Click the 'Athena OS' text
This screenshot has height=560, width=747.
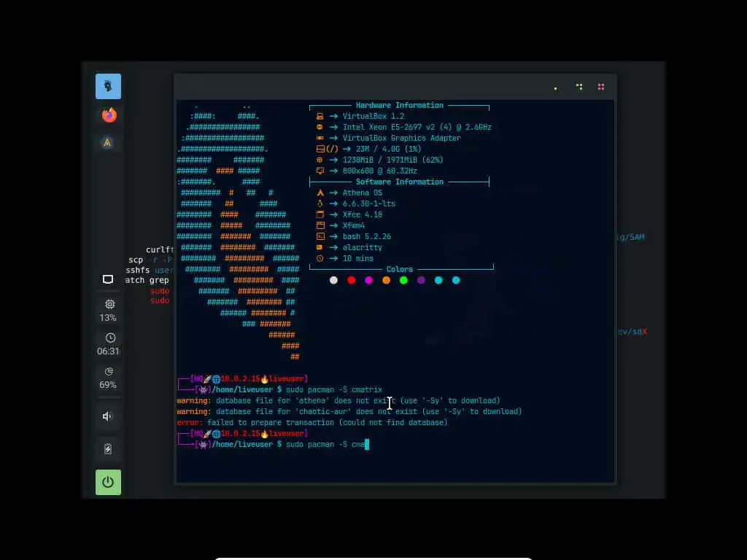[362, 192]
